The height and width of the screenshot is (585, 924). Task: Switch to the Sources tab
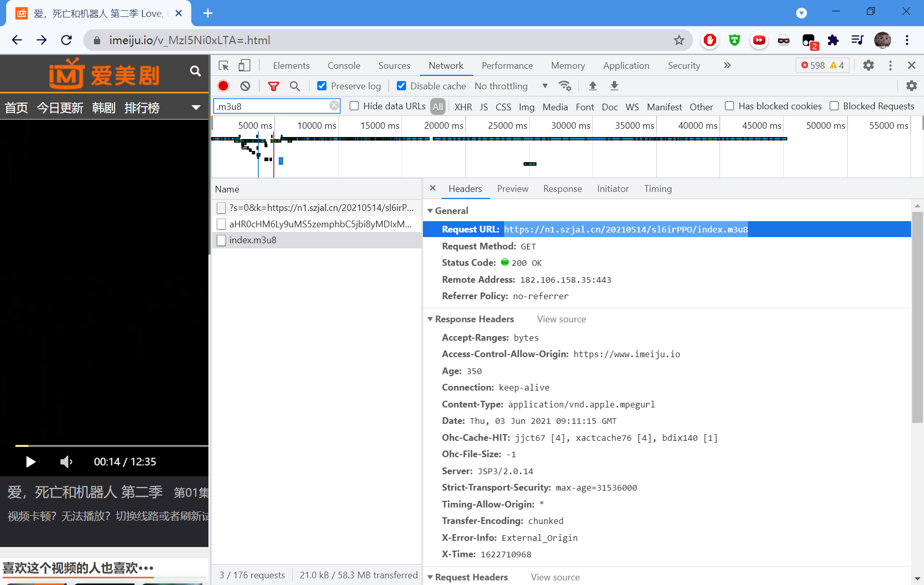pyautogui.click(x=394, y=66)
